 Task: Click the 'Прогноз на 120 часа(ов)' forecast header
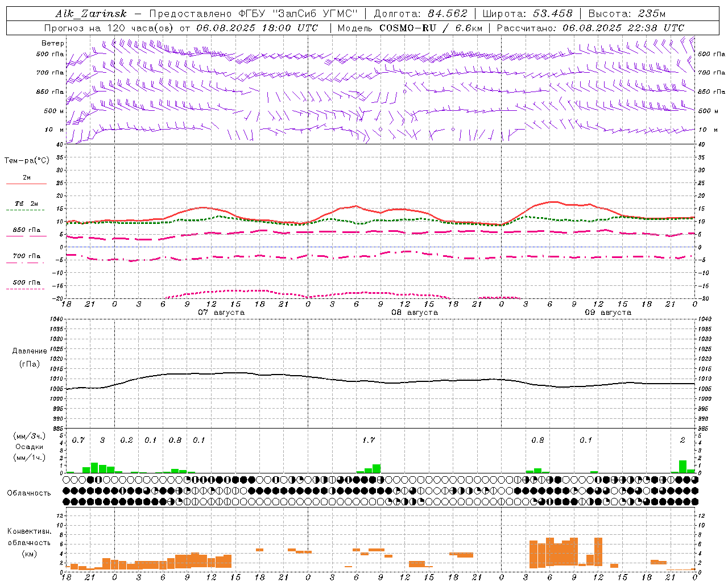(110, 28)
